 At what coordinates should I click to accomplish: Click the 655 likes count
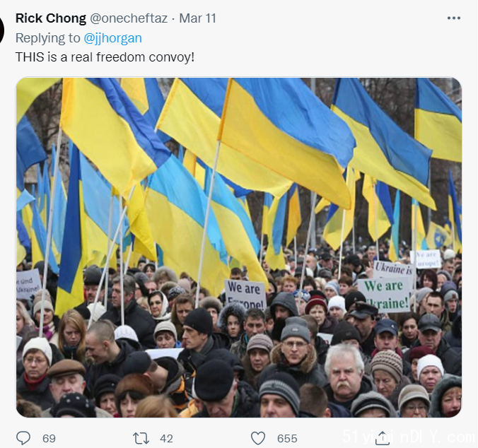click(287, 438)
